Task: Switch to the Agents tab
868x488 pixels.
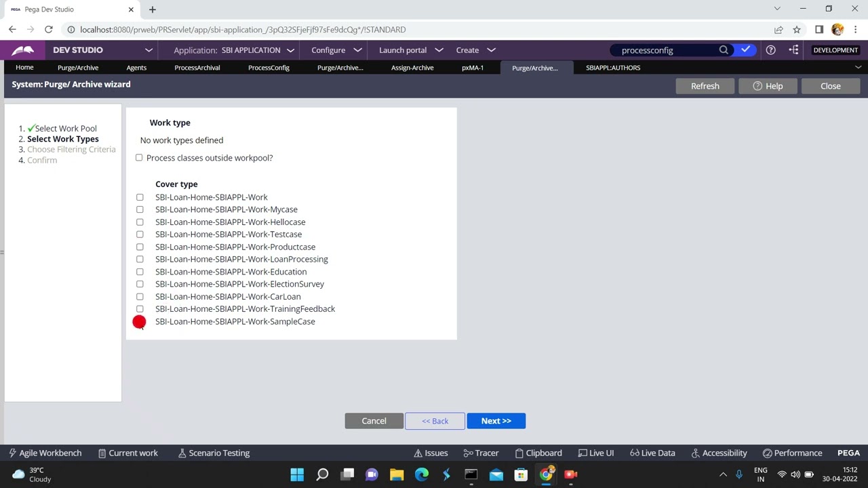Action: click(x=136, y=68)
